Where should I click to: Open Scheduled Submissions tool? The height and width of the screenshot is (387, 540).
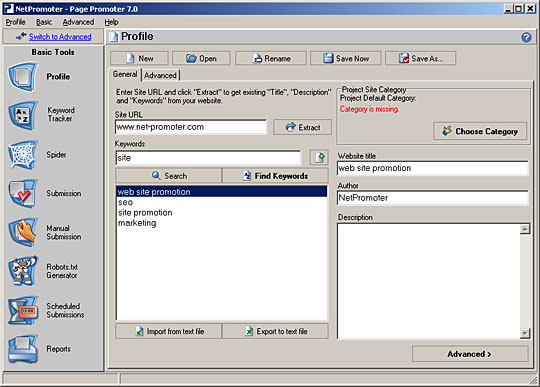click(46, 310)
